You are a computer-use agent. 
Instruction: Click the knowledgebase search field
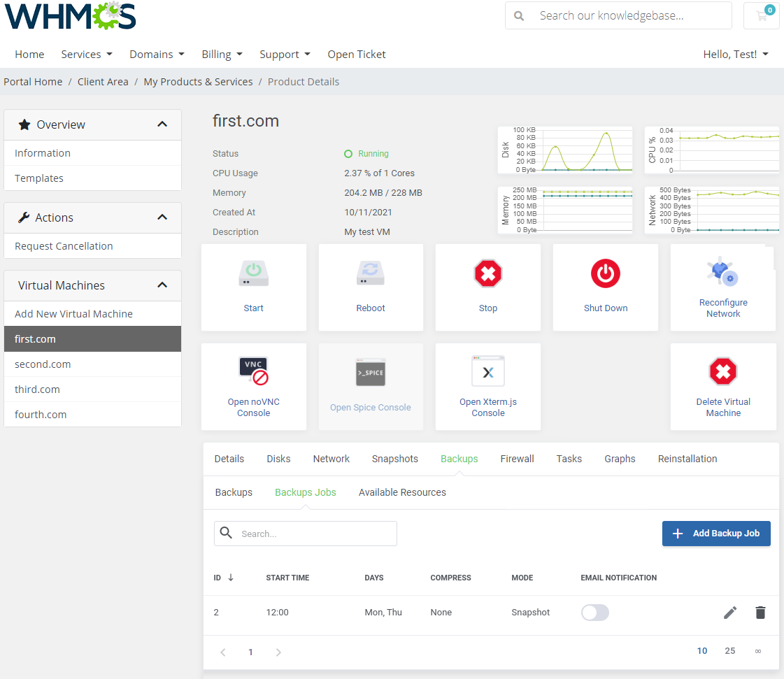[618, 15]
